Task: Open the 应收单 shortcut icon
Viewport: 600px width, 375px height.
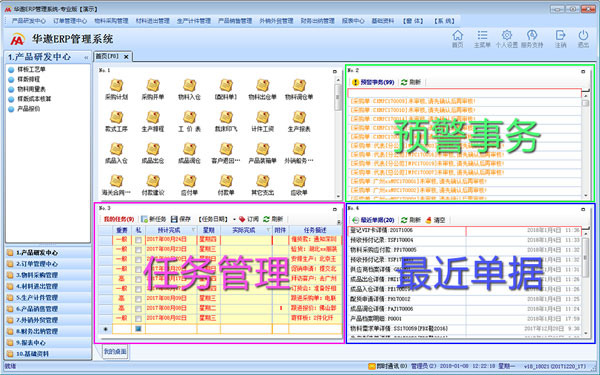Action: [299, 185]
